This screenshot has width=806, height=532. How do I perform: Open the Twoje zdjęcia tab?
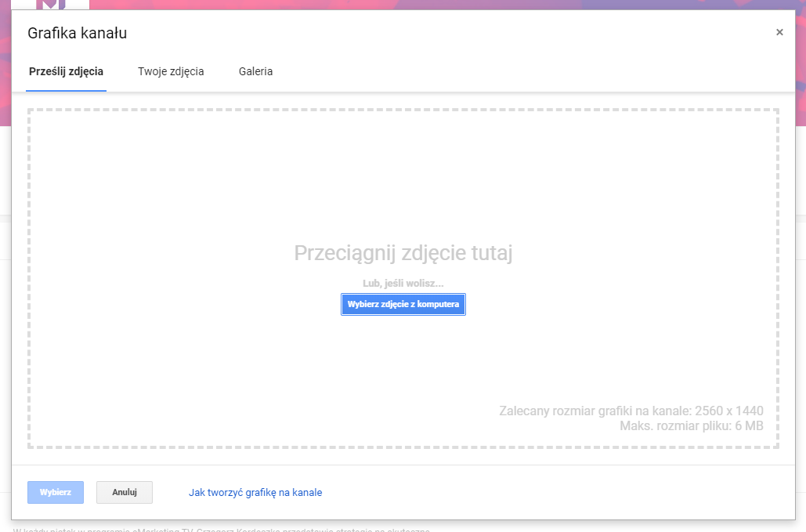point(171,71)
